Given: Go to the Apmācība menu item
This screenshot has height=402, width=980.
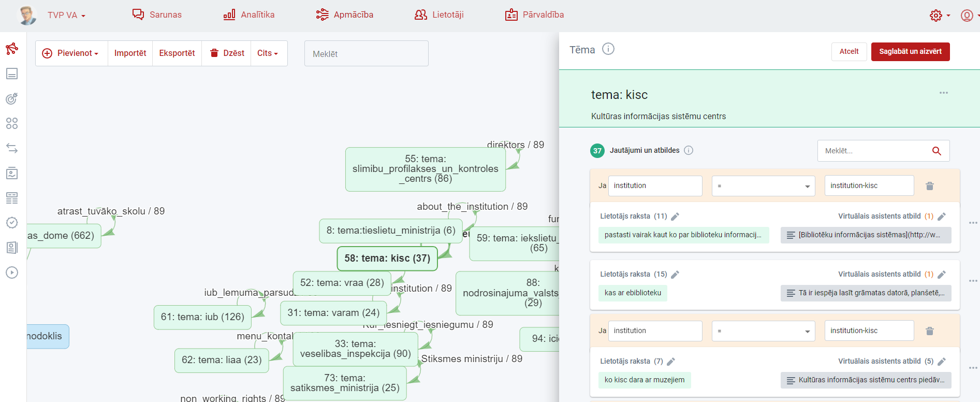Looking at the screenshot, I should 345,15.
